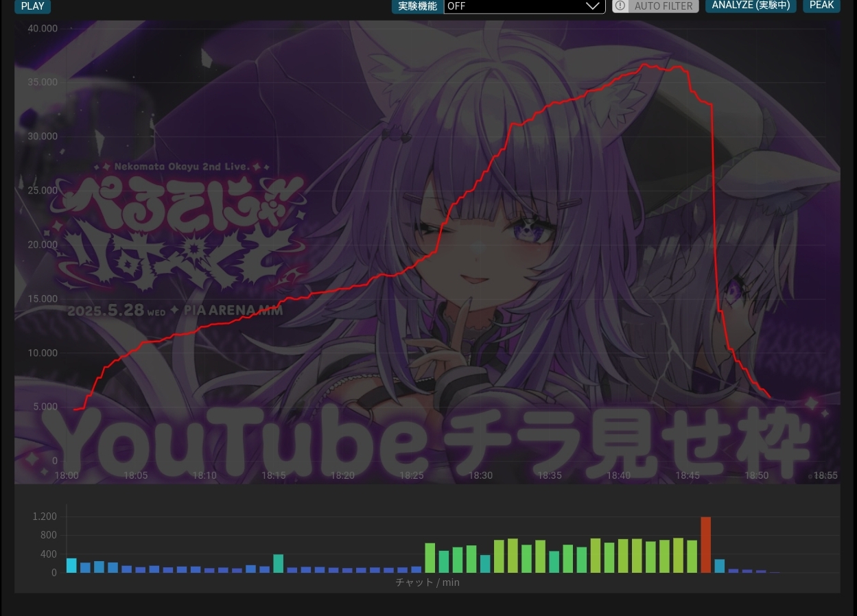Click the tall red chat bar
Image resolution: width=857 pixels, height=616 pixels.
705,545
